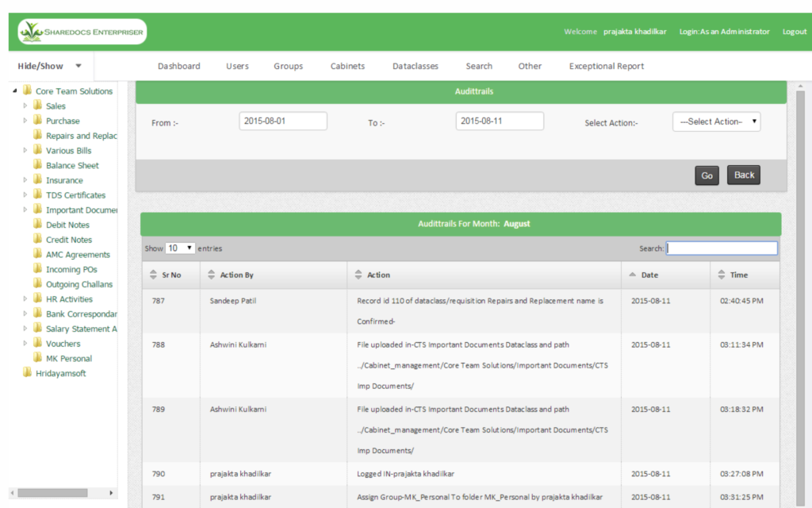Click the sidebar scroll right arrow
Screen dimensions: 812x508
click(x=111, y=492)
